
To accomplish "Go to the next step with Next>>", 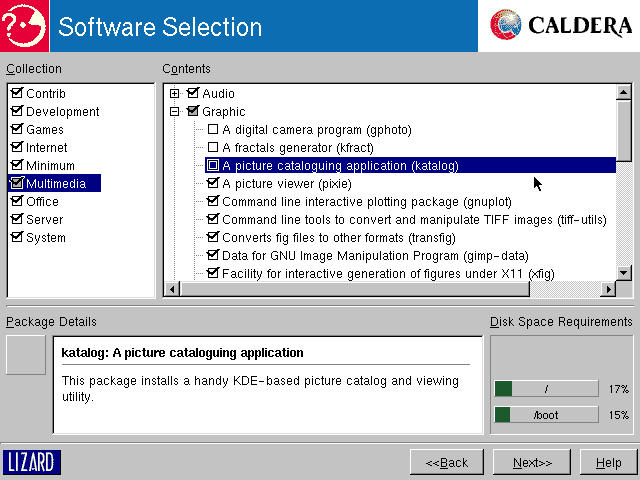I will pyautogui.click(x=532, y=463).
